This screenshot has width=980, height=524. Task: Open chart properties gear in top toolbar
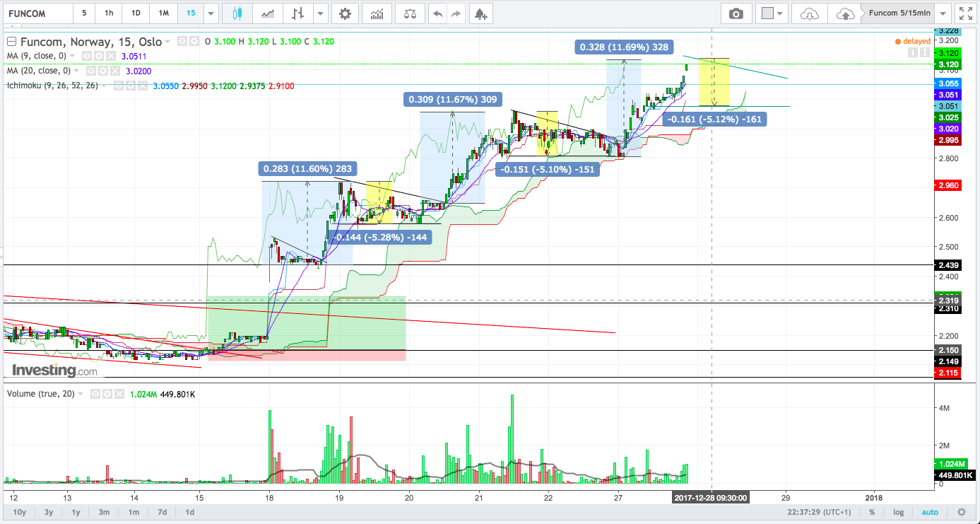(x=344, y=13)
